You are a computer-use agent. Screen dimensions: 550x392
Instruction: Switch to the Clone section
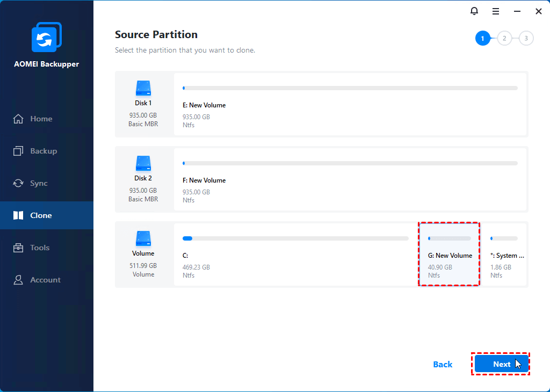(x=41, y=215)
